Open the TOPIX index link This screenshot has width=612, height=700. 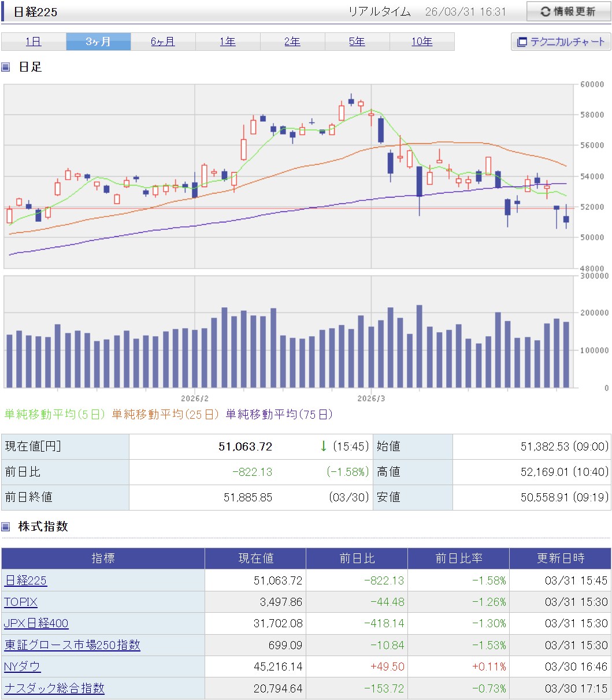pos(21,602)
